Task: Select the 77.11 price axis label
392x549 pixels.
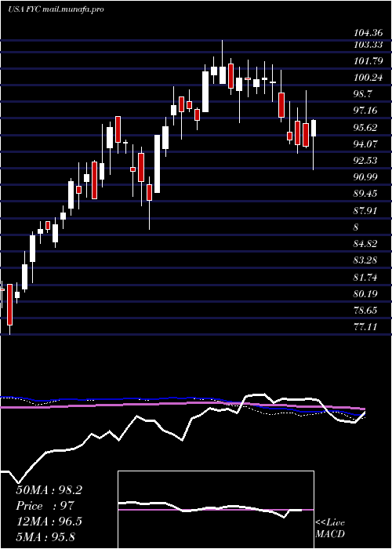Action: (x=366, y=327)
